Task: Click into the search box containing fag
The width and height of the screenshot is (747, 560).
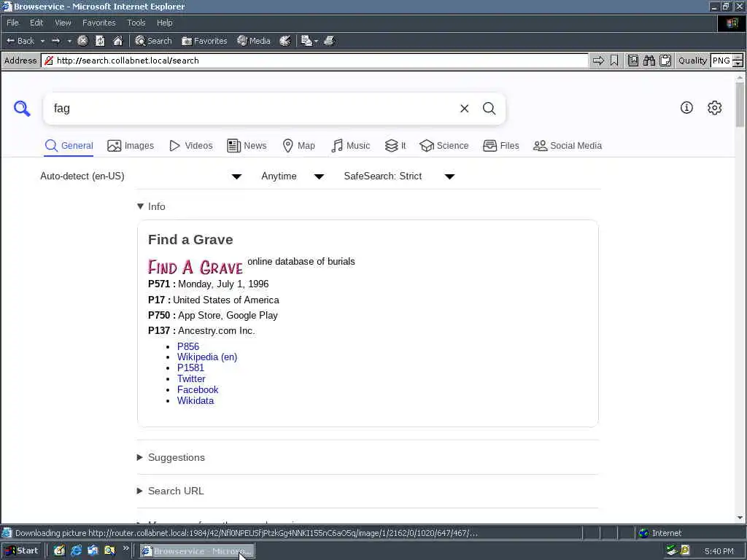Action: point(252,109)
